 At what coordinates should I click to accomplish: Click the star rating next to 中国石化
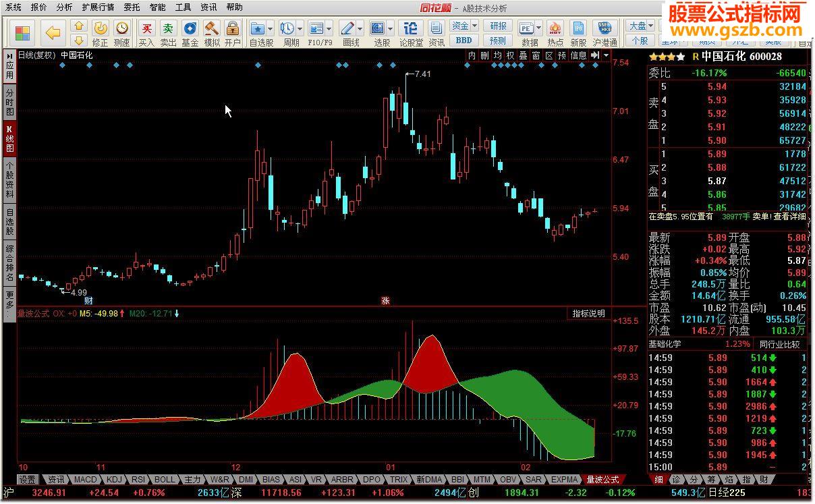[667, 57]
